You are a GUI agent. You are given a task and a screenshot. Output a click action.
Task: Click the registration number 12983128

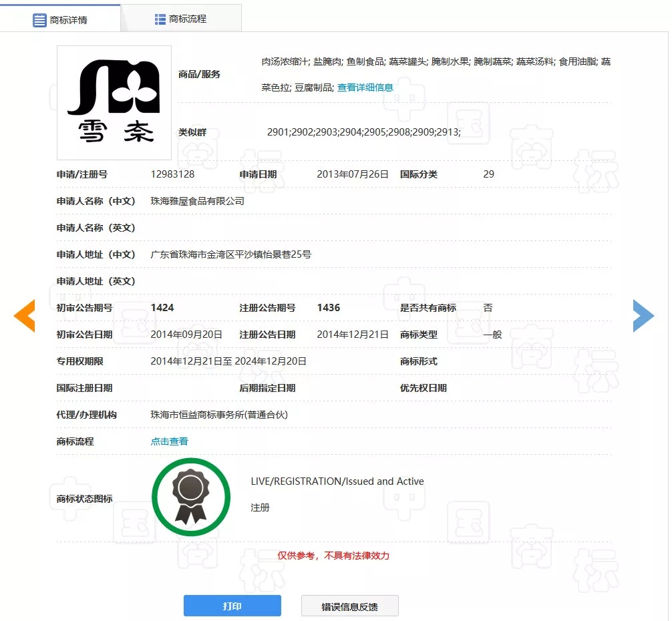tap(172, 174)
